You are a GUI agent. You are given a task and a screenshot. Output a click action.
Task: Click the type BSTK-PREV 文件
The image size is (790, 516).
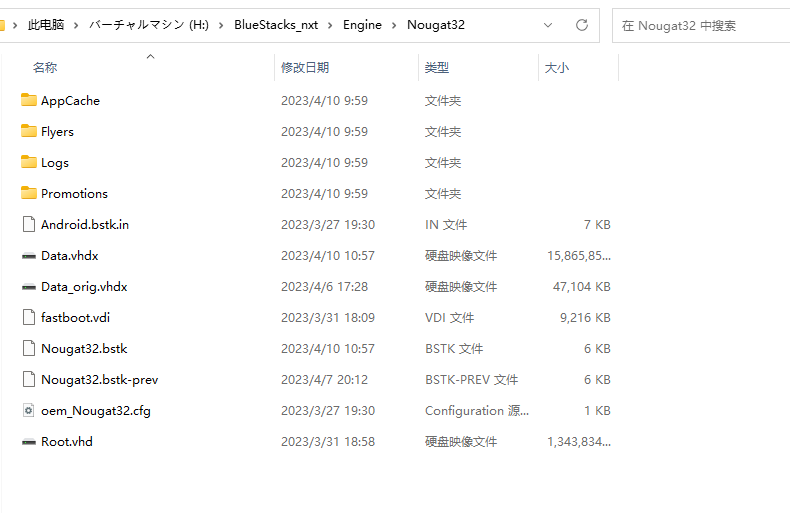(472, 379)
